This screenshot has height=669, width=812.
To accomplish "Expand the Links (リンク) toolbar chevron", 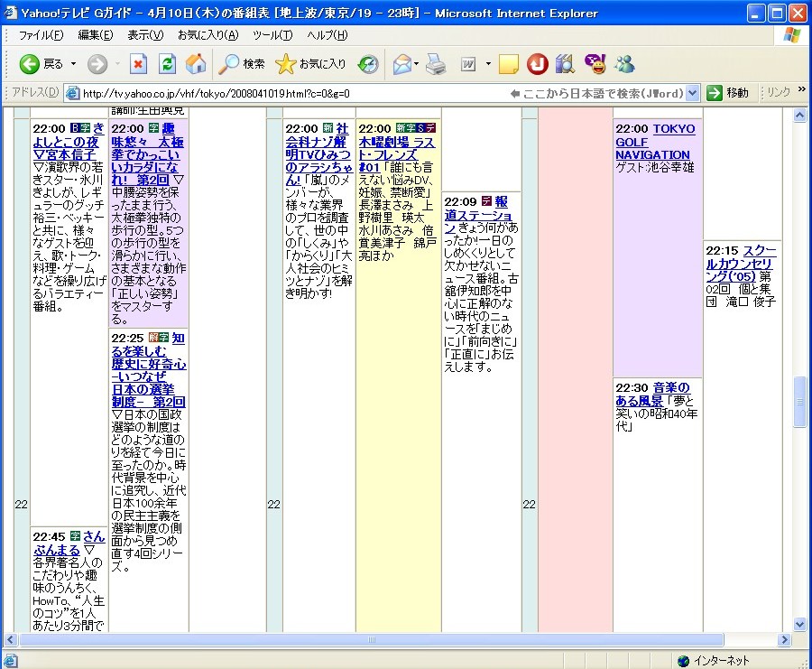I will pyautogui.click(x=802, y=89).
